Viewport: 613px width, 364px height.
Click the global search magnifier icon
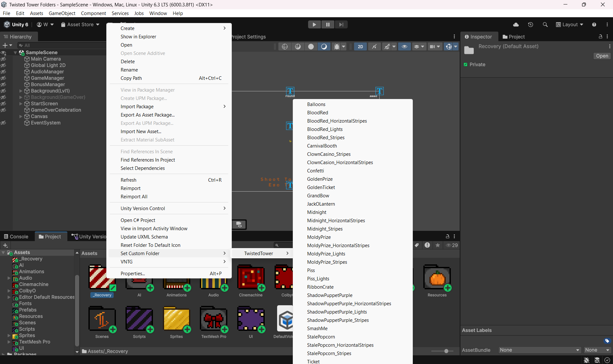point(545,25)
